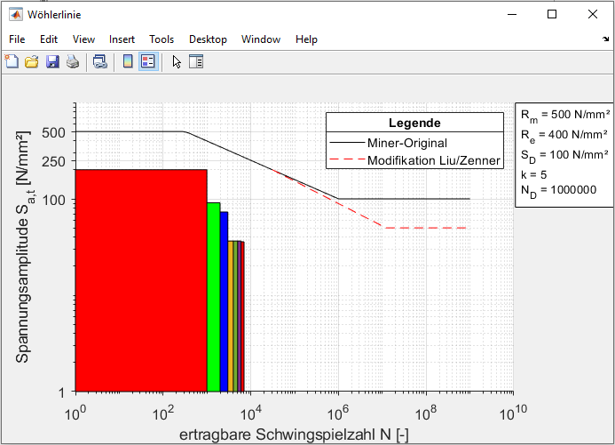Image resolution: width=615 pixels, height=445 pixels.
Task: Save the figure with the floppy disk icon
Action: click(52, 62)
